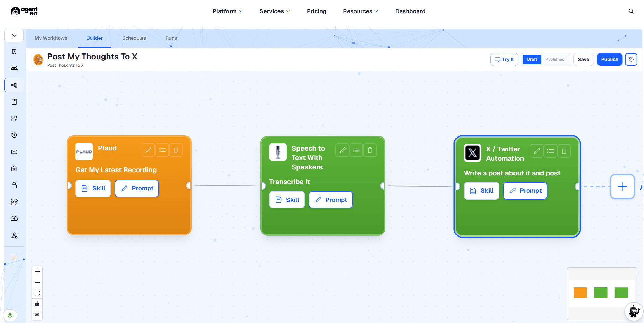Open X / Twitter node list options
Image resolution: width=644 pixels, height=323 pixels.
click(551, 151)
